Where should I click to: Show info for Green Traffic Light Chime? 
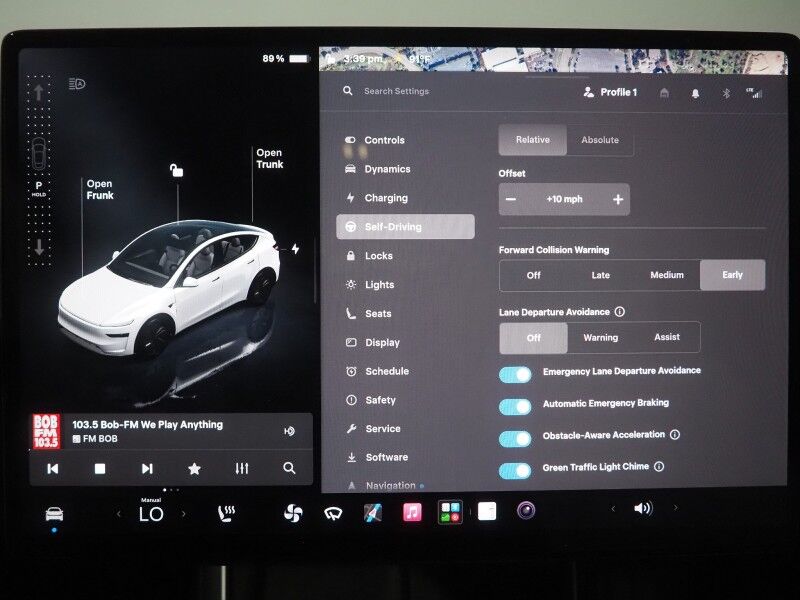click(659, 466)
